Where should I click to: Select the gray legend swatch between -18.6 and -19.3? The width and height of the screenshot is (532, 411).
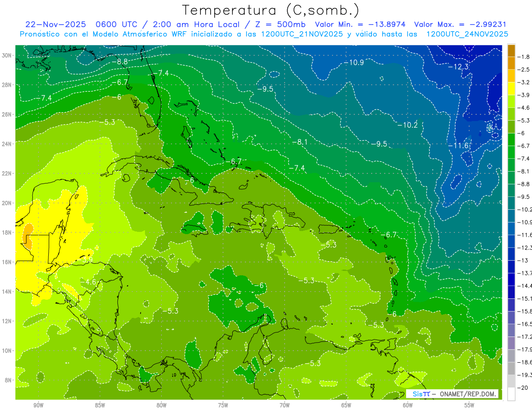(x=512, y=368)
